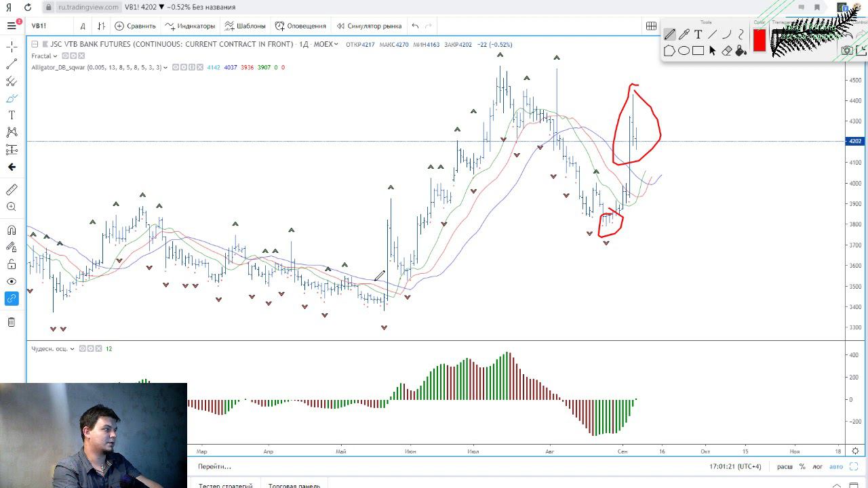Click the bold left arrow sidebar icon

coord(12,167)
